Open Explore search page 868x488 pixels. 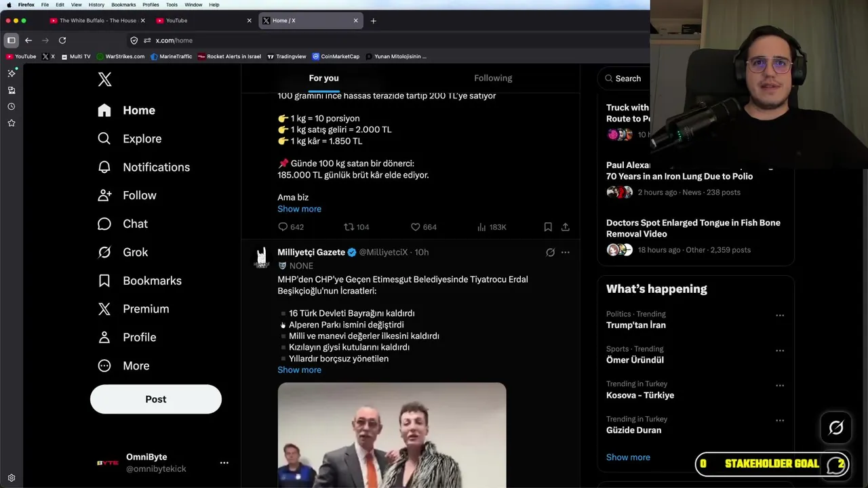point(130,139)
